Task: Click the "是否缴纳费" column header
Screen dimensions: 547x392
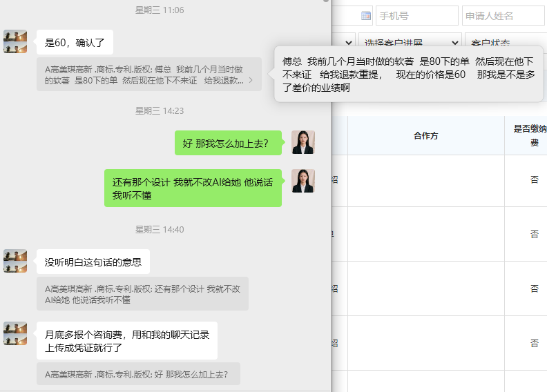Action: (x=533, y=135)
